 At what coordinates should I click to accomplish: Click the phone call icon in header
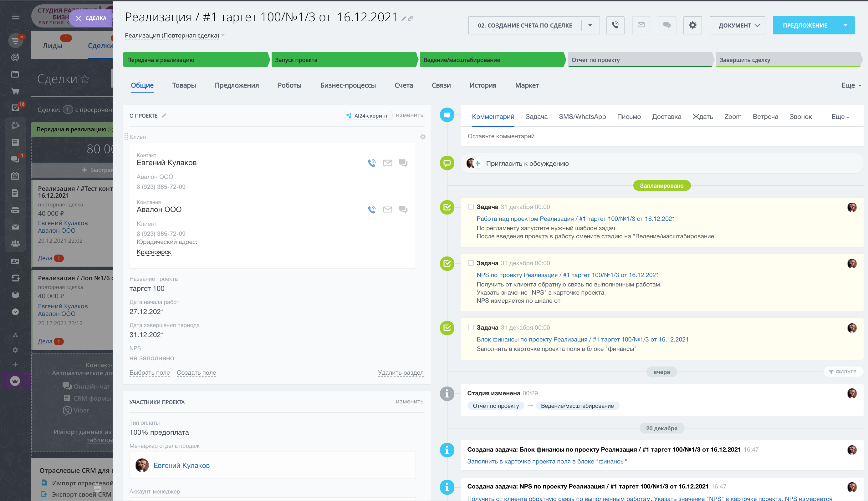pyautogui.click(x=615, y=25)
